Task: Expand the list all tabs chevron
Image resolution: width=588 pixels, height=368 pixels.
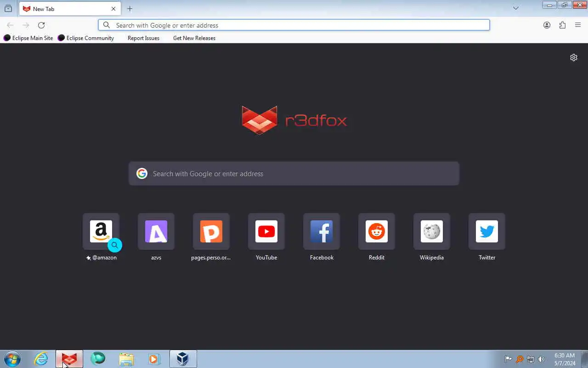Action: (515, 8)
